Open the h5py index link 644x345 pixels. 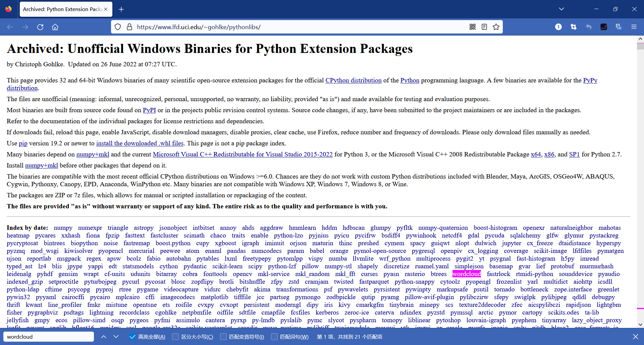568,259
